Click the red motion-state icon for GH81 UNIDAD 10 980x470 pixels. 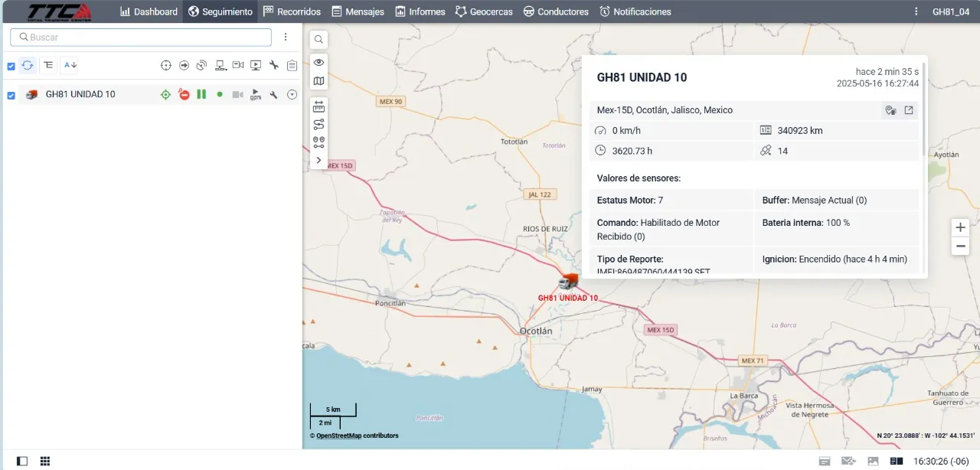(x=184, y=94)
